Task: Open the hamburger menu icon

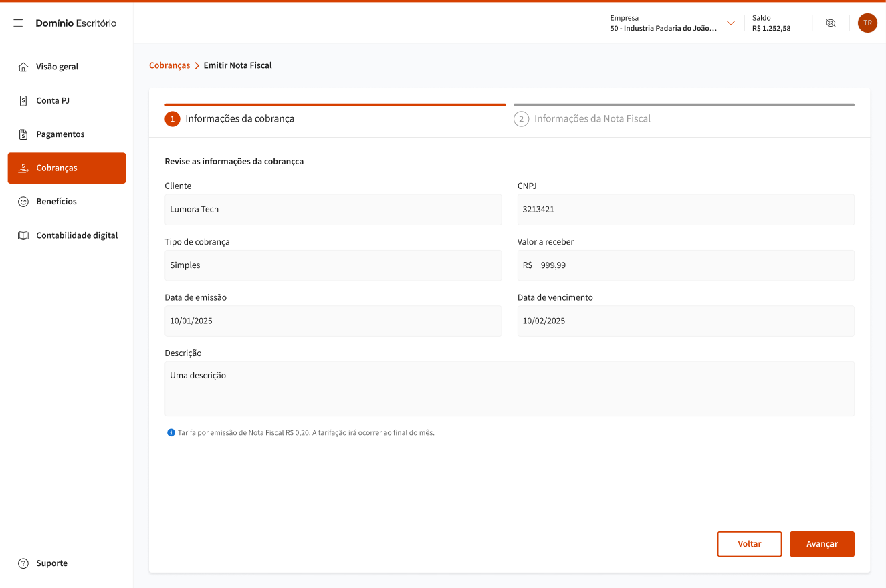Action: (18, 23)
